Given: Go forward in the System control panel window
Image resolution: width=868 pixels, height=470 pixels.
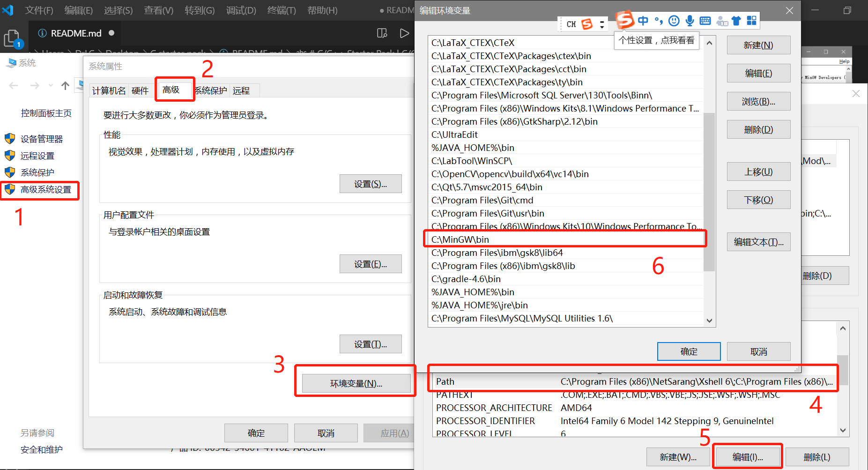Looking at the screenshot, I should click(x=35, y=85).
